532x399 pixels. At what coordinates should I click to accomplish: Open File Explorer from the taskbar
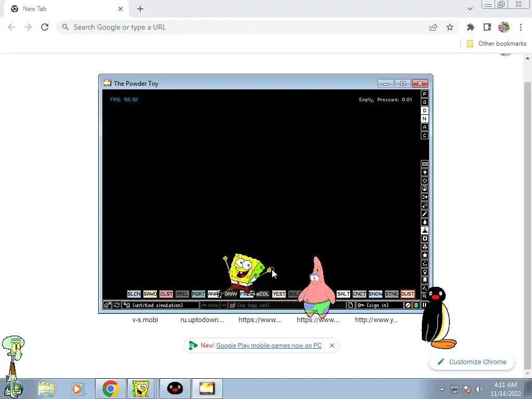46,389
